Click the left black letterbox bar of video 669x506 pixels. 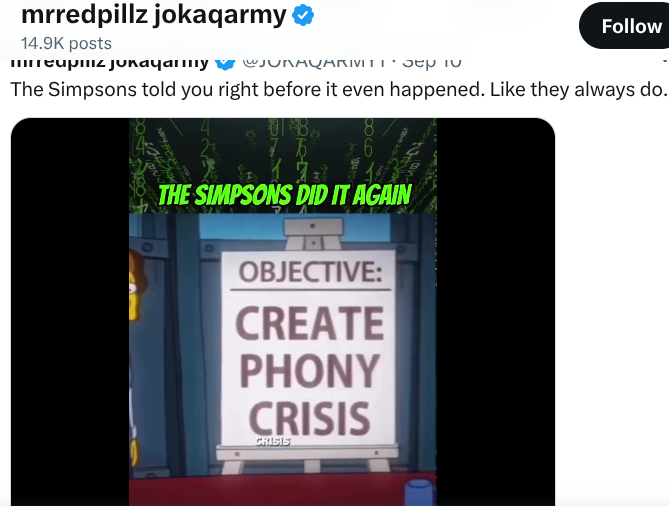(x=70, y=312)
